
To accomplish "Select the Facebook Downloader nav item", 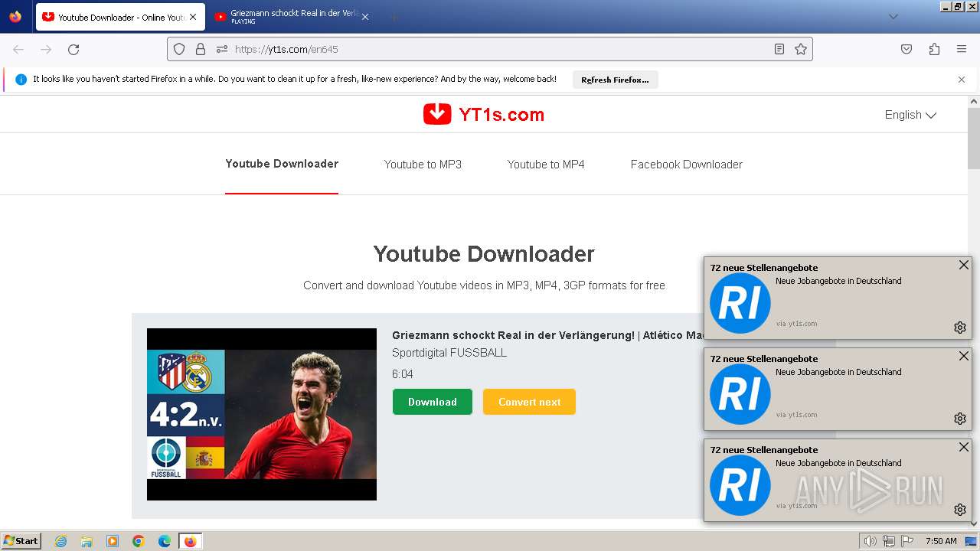I will point(687,165).
